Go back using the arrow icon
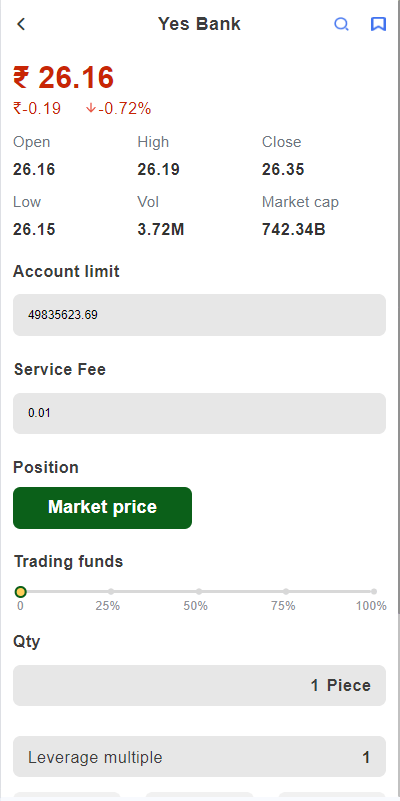 21,24
